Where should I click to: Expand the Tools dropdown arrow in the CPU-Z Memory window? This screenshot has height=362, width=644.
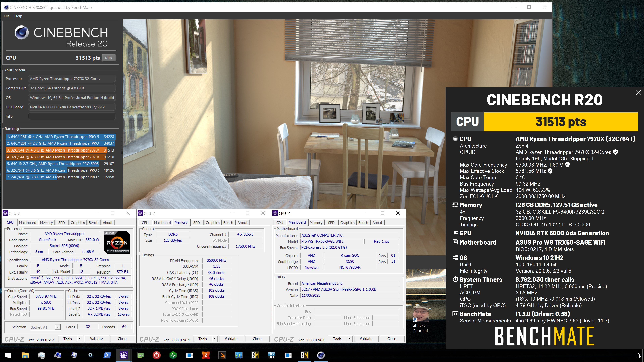point(215,339)
